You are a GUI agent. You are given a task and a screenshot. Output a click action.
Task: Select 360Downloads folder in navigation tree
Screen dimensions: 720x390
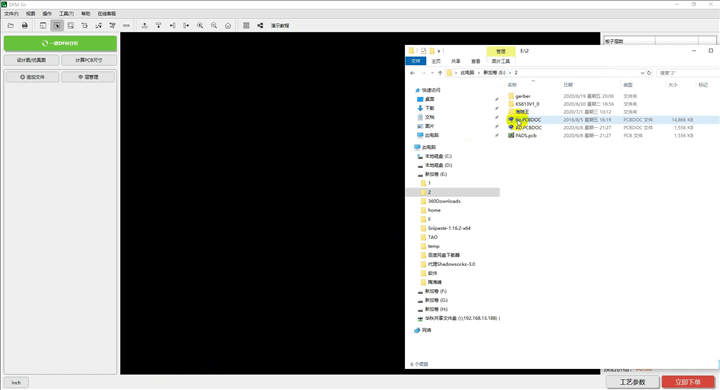[x=444, y=201]
